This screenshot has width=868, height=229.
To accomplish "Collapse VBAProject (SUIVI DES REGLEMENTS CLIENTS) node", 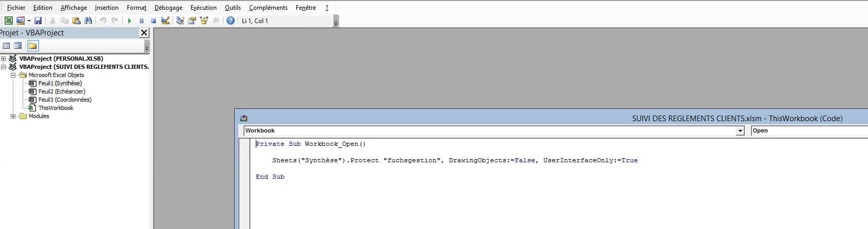I will pyautogui.click(x=4, y=67).
